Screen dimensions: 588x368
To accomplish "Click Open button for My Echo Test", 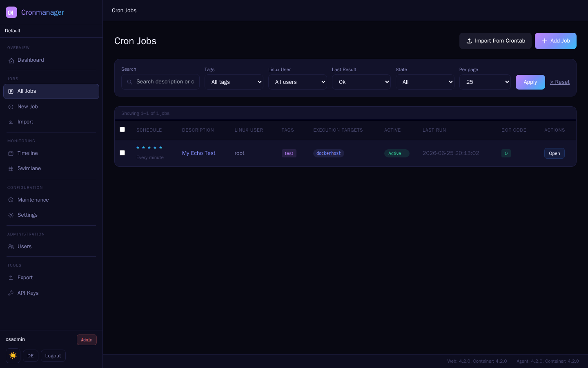I will [x=555, y=153].
